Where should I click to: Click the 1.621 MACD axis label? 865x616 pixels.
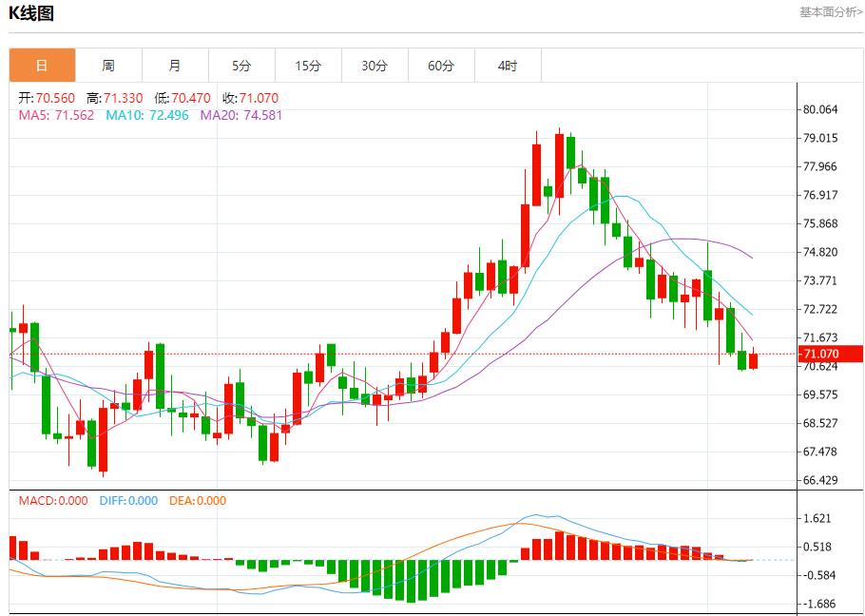817,518
